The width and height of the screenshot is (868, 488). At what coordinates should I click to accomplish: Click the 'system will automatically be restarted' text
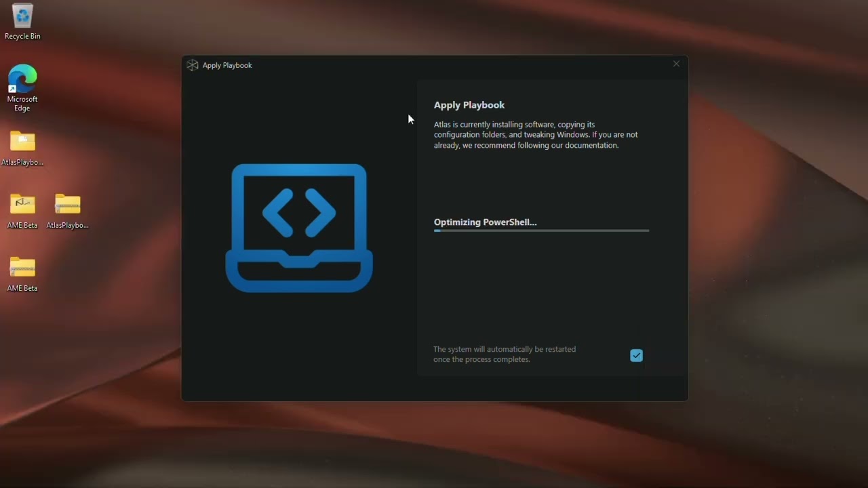point(505,354)
